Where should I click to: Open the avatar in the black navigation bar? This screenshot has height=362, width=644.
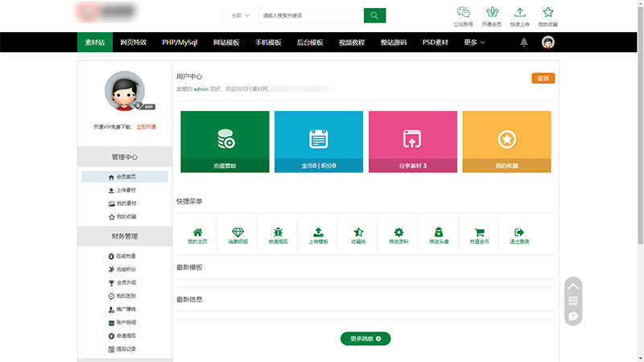(548, 43)
